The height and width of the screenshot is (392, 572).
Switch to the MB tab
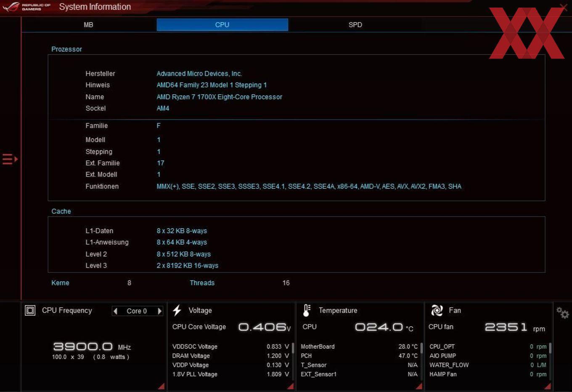(x=88, y=25)
